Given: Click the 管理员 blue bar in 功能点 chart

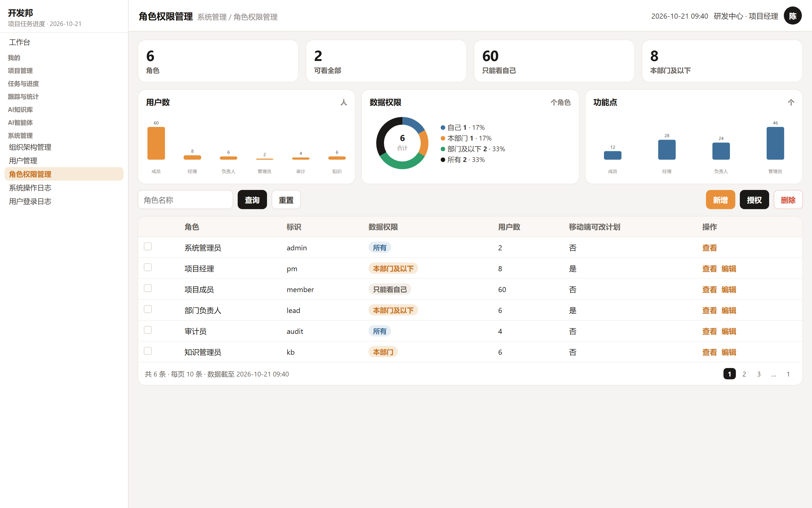Looking at the screenshot, I should (x=775, y=143).
